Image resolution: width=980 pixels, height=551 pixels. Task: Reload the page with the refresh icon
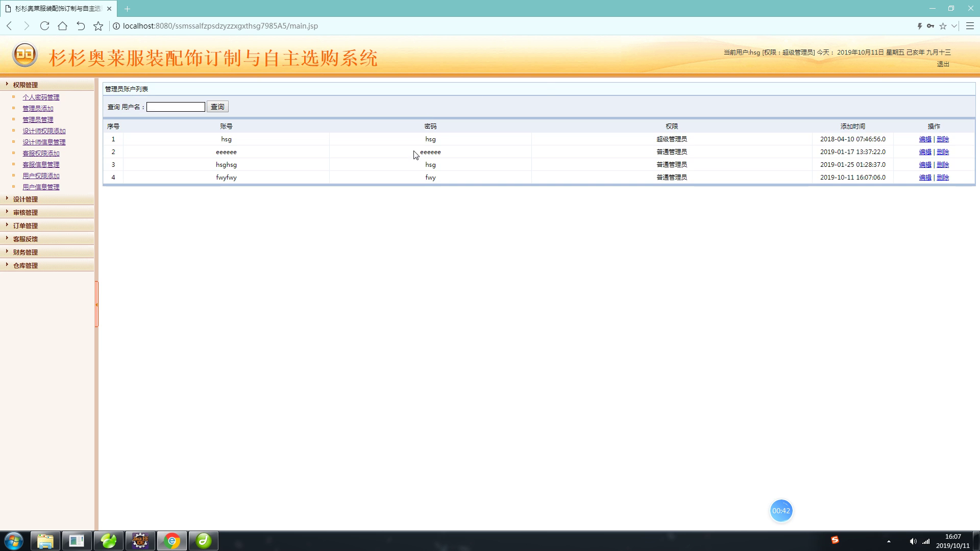tap(44, 26)
